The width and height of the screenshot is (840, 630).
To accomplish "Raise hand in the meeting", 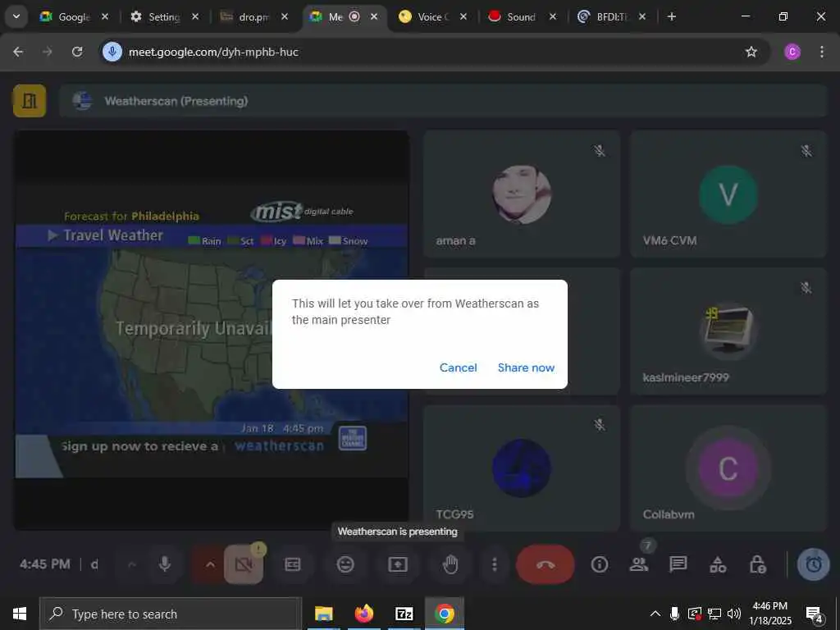I will pyautogui.click(x=450, y=564).
